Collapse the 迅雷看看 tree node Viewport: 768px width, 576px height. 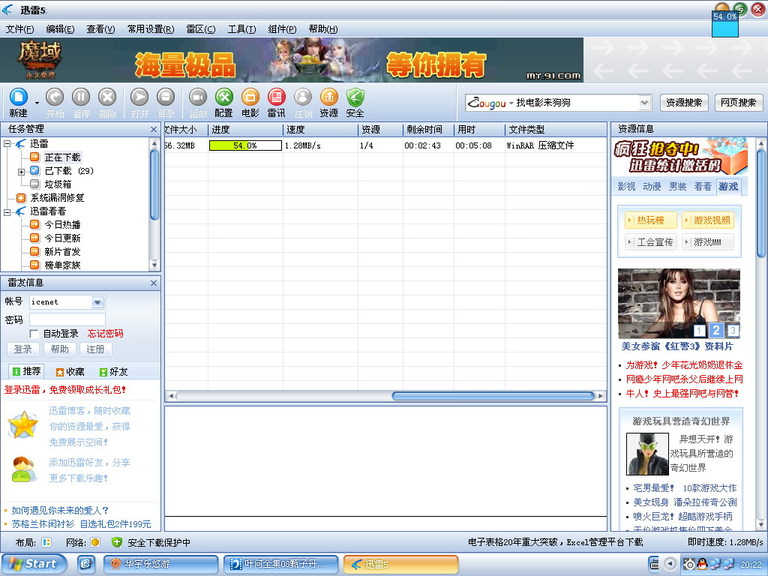7,212
